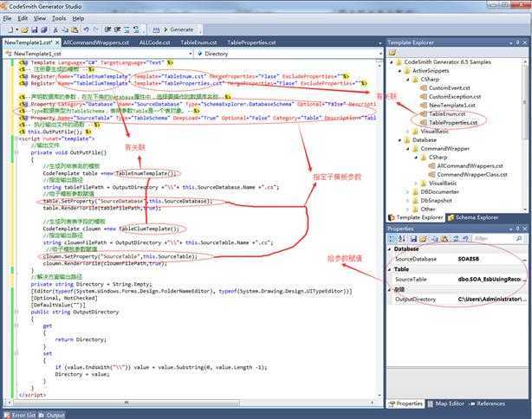Open the Tools menu

(59, 18)
